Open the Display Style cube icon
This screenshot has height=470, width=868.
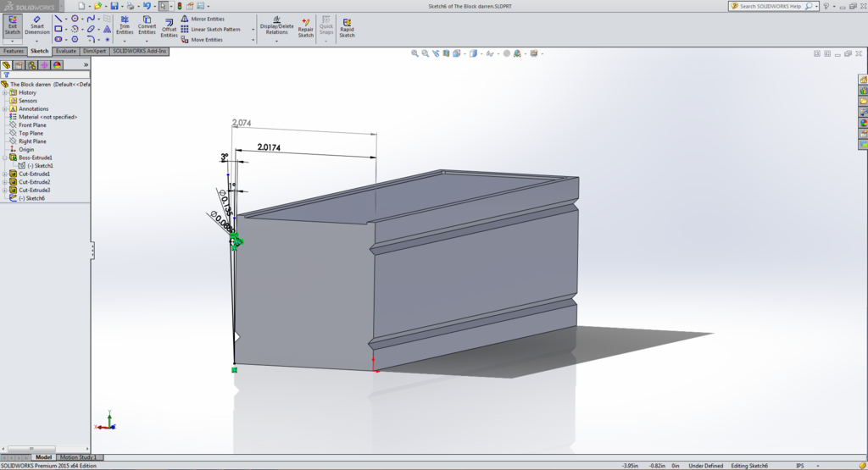(473, 53)
